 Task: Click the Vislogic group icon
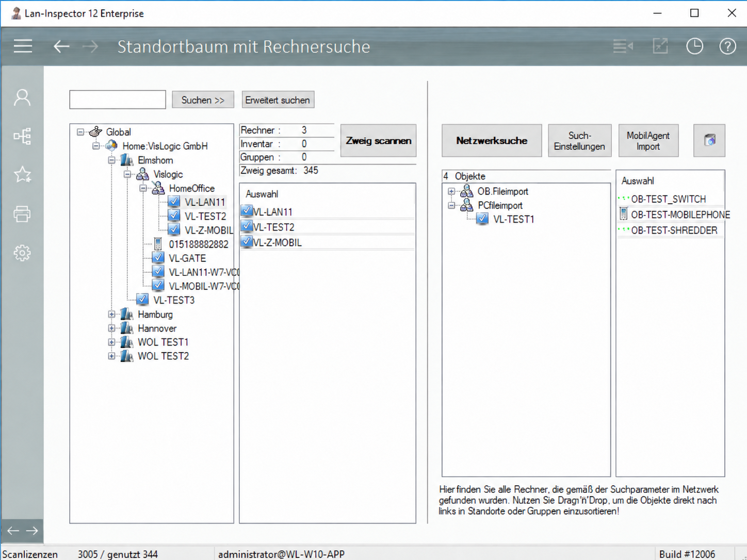coord(143,174)
